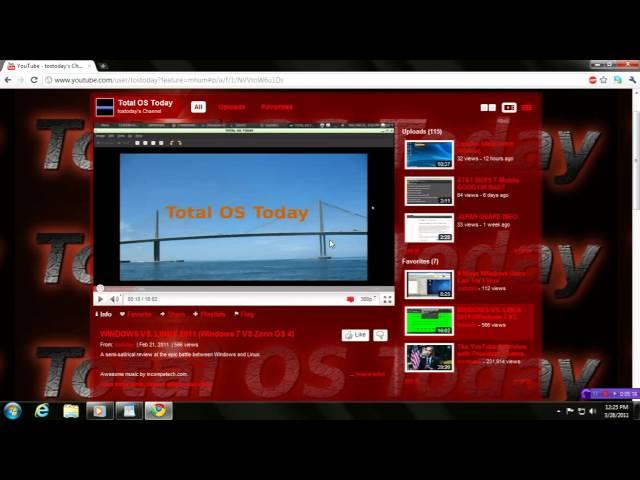Select the YouTube browser tab
640x480 pixels.
click(49, 66)
